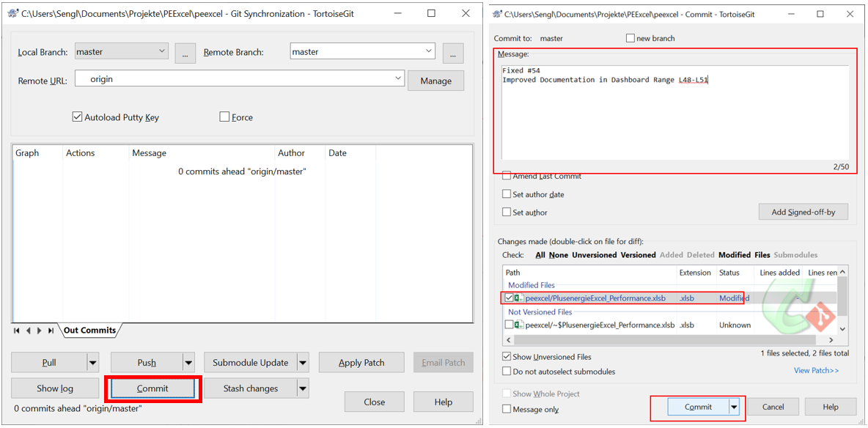Viewport: 868px width, 428px height.
Task: Click Stash changes button
Action: pyautogui.click(x=251, y=388)
